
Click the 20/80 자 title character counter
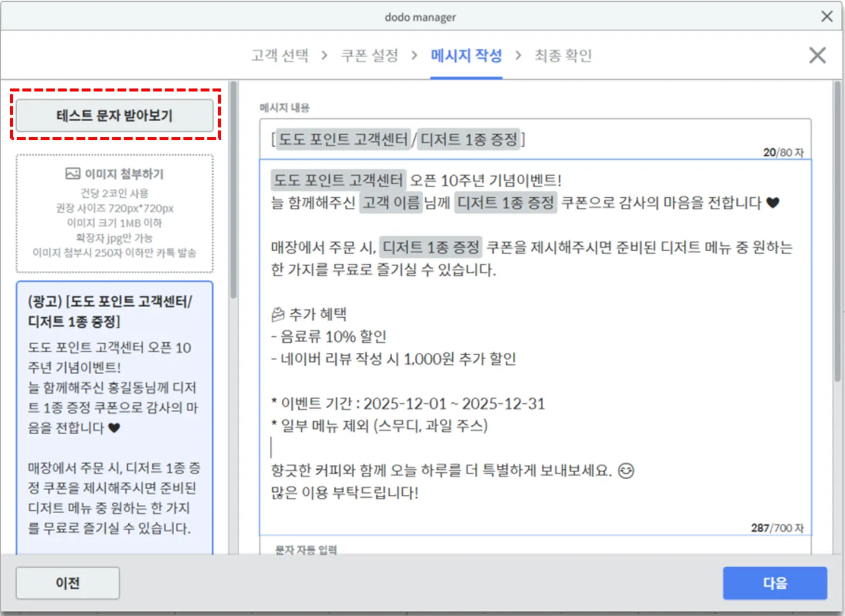click(x=783, y=153)
